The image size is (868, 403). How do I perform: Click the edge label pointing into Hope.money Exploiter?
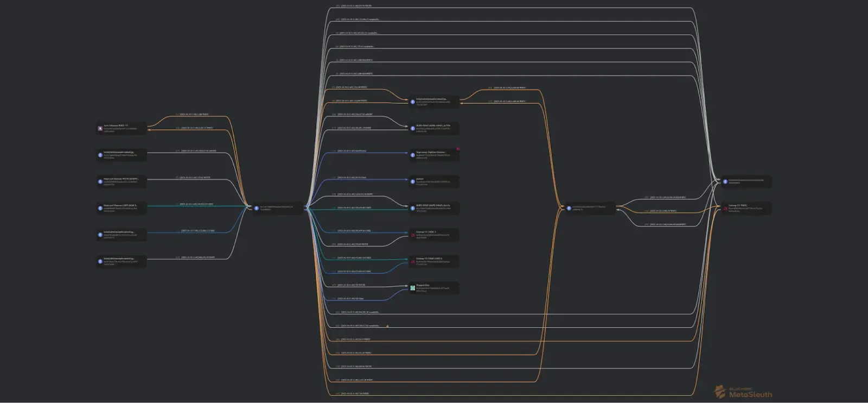(350, 151)
